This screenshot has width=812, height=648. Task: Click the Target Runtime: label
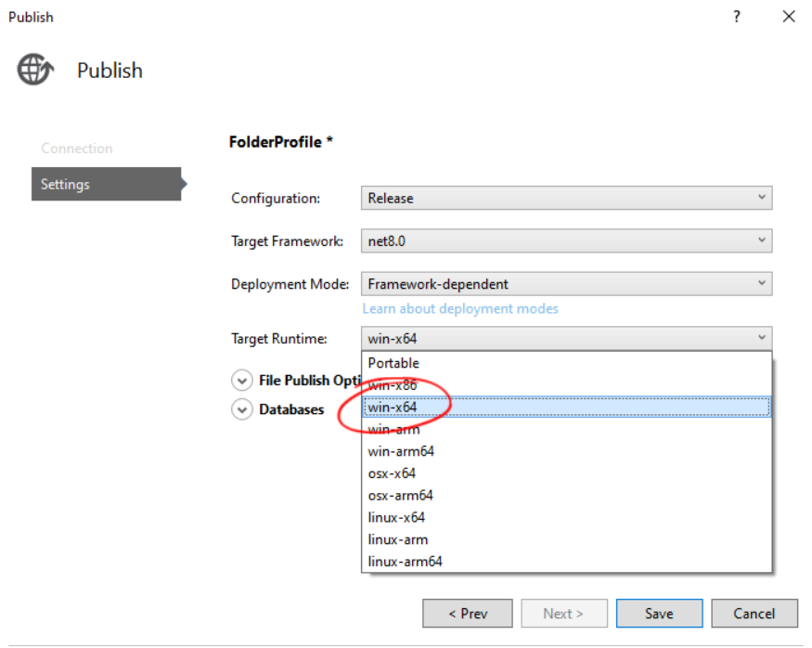279,339
